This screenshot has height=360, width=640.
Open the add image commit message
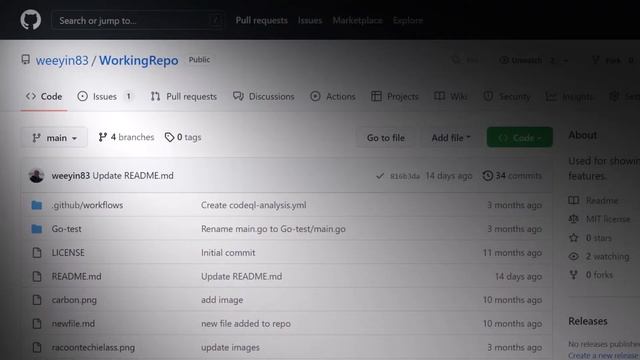pyautogui.click(x=222, y=300)
